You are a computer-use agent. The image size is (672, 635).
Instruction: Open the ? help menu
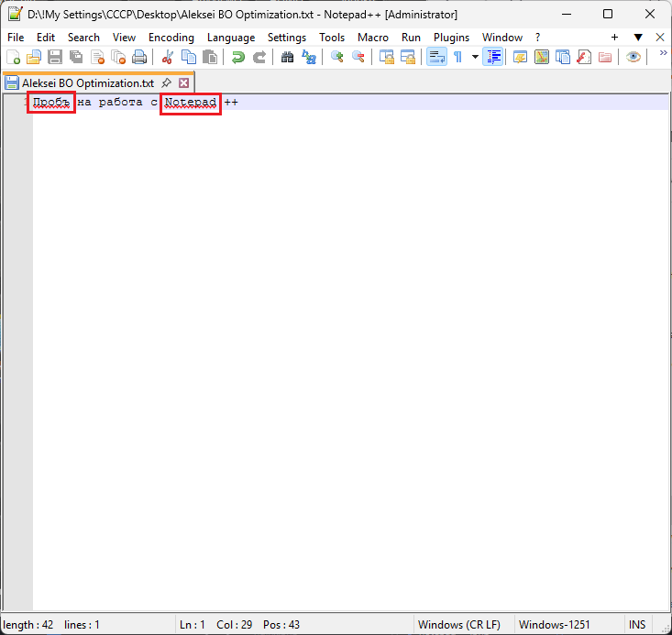[x=537, y=38]
